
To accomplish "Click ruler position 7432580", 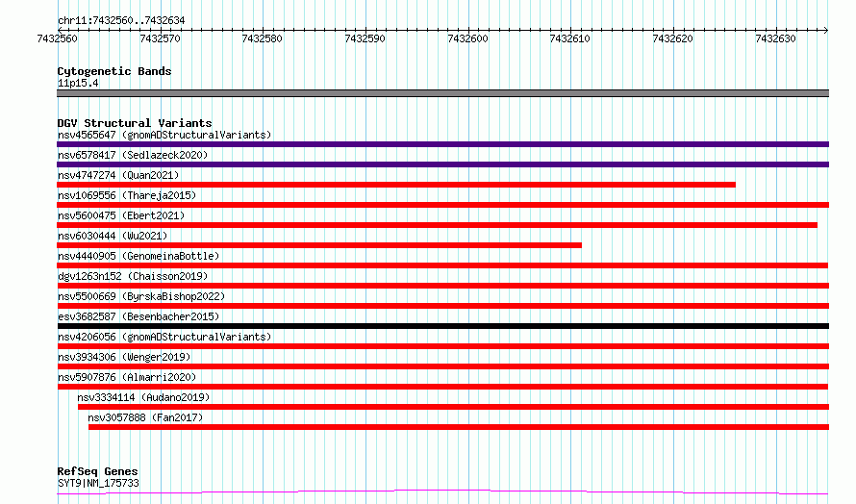I will tap(262, 38).
